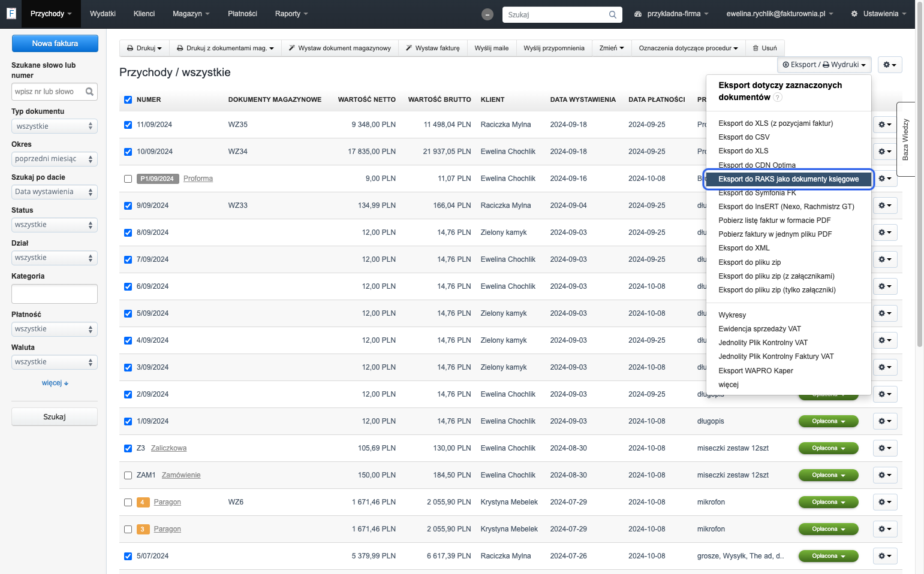Viewport: 924px width, 574px height.
Task: Open gear menu for invoice 5/07/2024
Action: coord(885,556)
